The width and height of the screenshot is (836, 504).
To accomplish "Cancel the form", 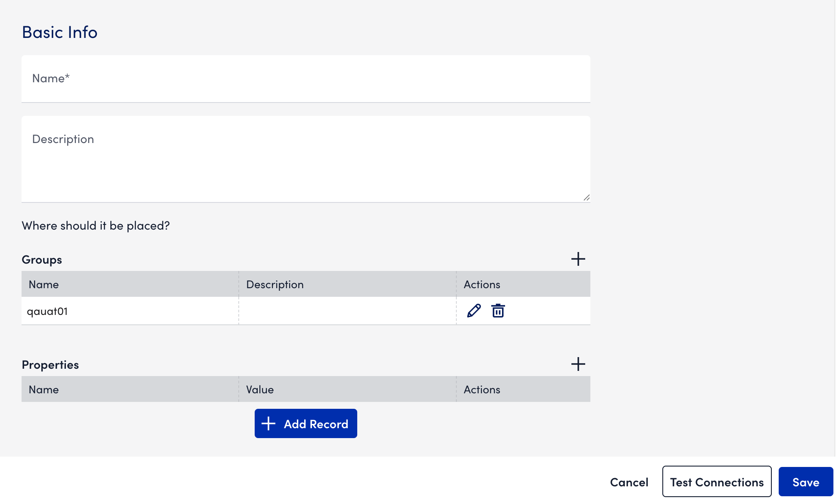I will tap(629, 482).
